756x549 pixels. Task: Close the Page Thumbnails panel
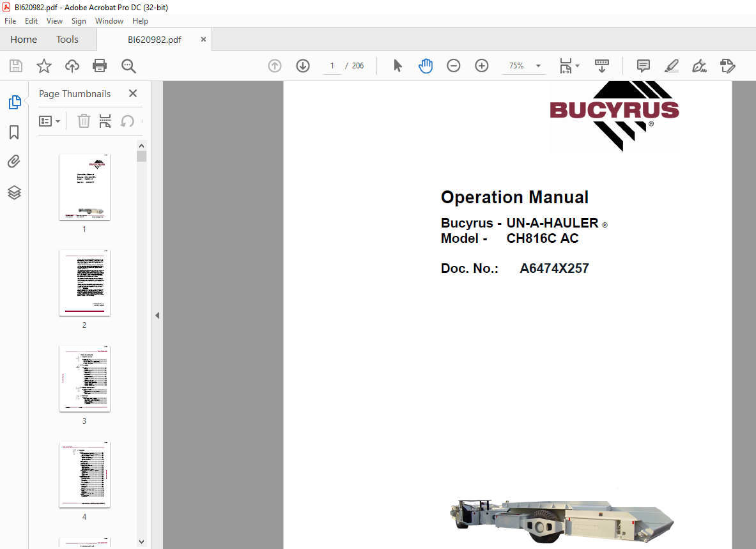click(x=133, y=93)
